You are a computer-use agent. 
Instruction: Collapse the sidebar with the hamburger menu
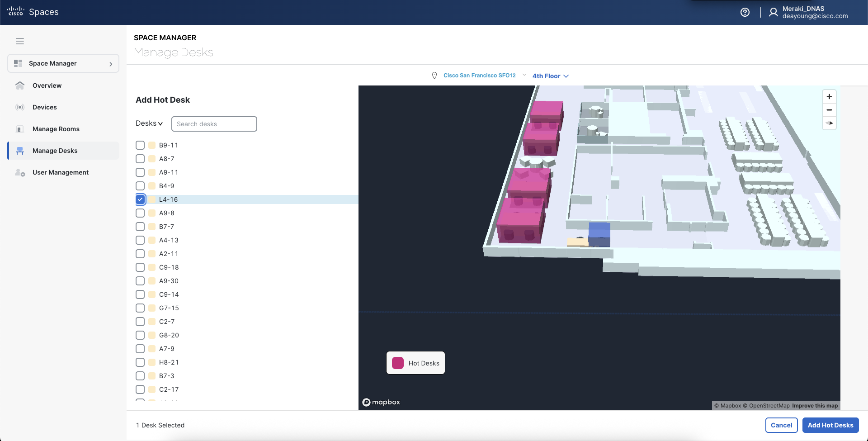coord(20,41)
